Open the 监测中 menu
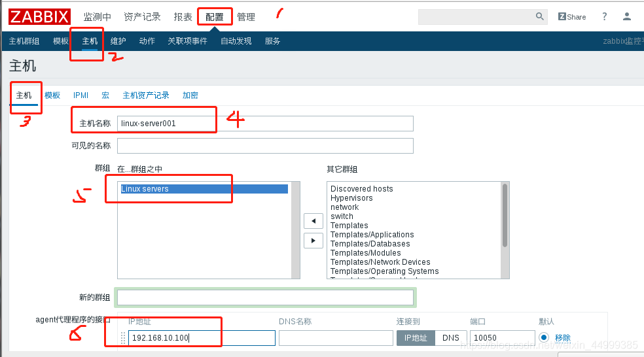The image size is (644, 357). point(98,17)
